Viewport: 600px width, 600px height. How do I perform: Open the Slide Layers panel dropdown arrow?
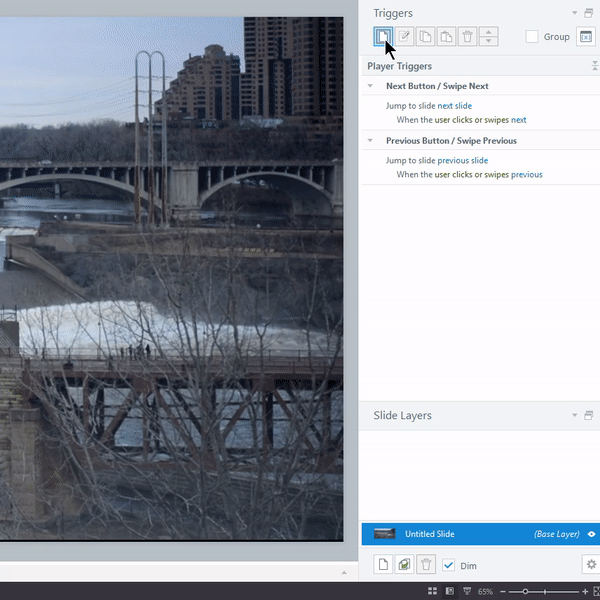(x=574, y=415)
